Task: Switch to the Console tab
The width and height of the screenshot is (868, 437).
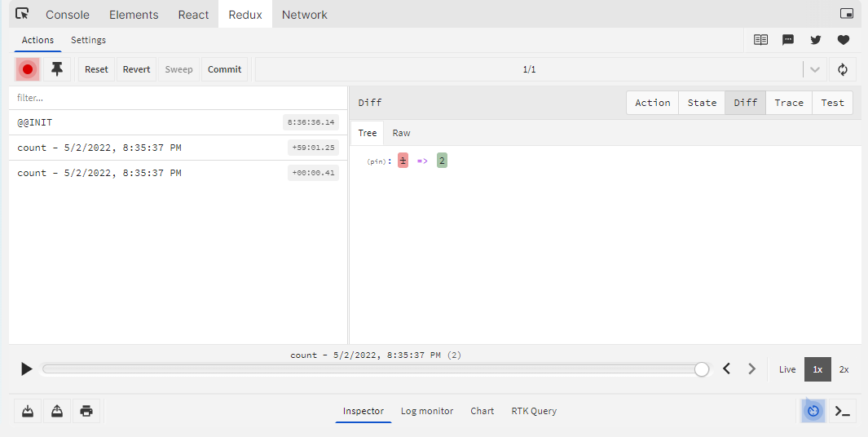Action: [68, 15]
